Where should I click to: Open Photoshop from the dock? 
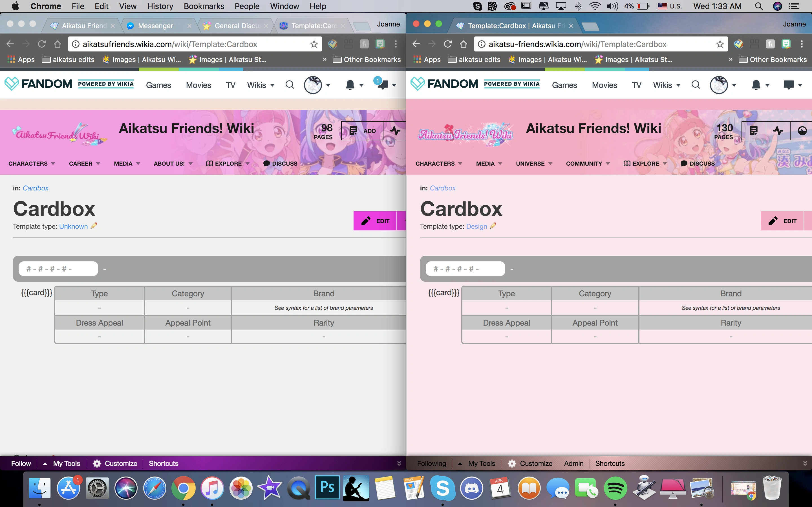click(327, 488)
